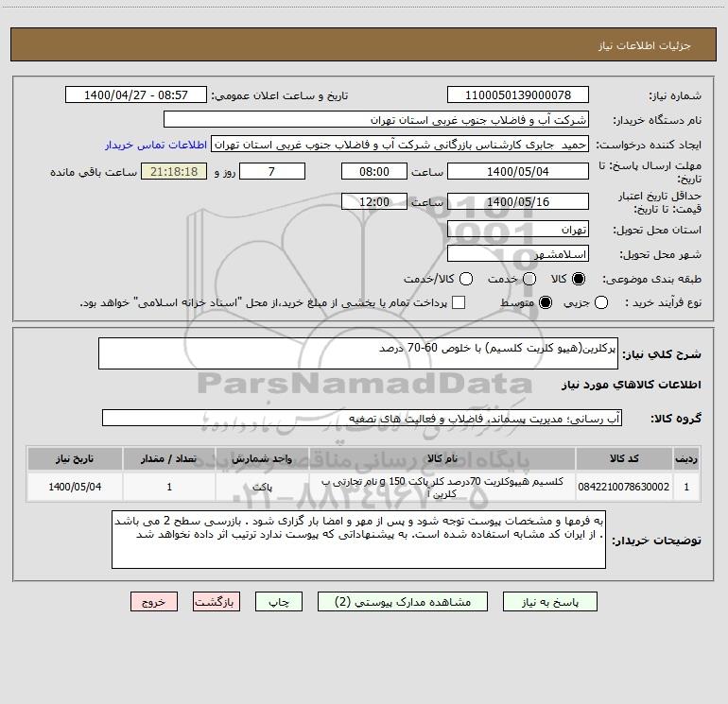Click the general need description text box

pyautogui.click(x=358, y=353)
